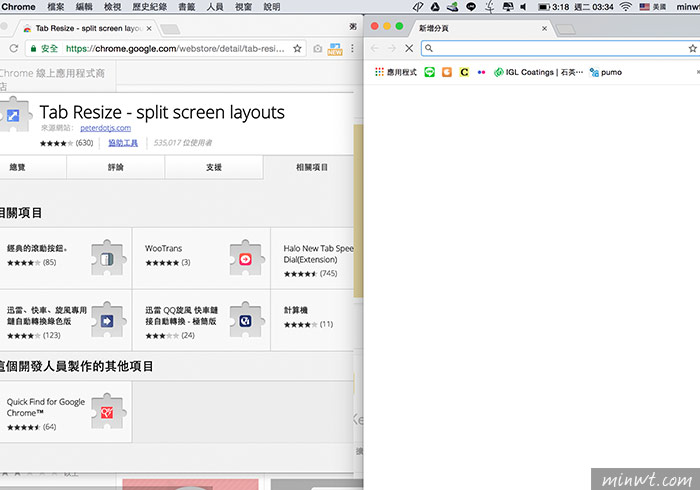Open the 人員 menu
700x490 pixels.
click(215, 7)
